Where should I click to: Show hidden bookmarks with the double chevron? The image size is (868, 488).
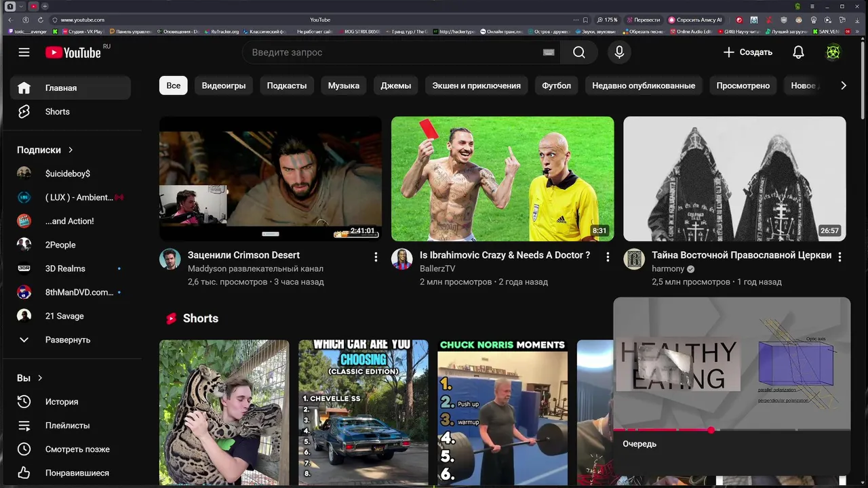pos(858,31)
